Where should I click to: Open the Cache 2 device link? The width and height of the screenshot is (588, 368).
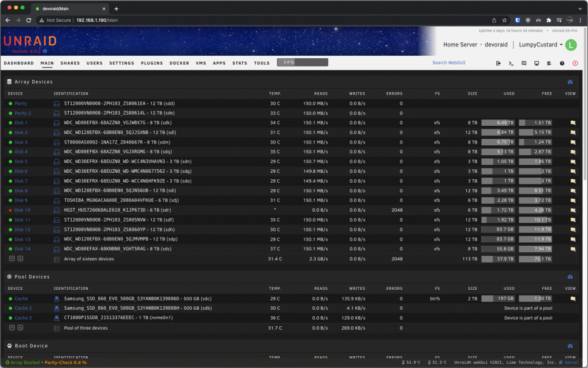click(x=24, y=309)
